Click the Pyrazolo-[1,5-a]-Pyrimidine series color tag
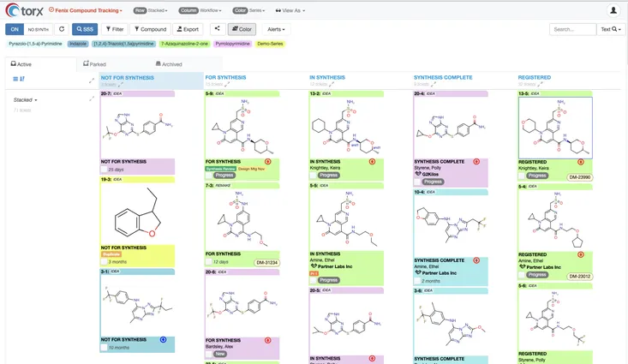The image size is (628, 364). (35, 44)
